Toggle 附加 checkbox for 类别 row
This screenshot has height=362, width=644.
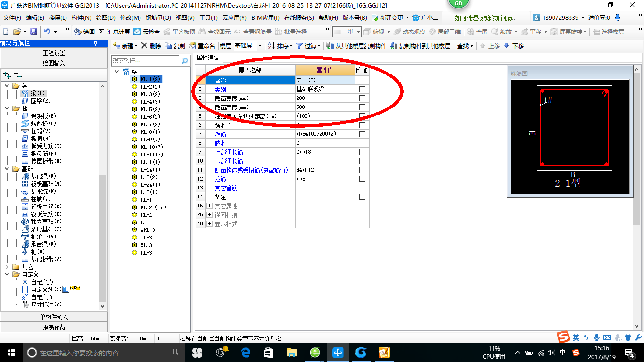pos(362,90)
